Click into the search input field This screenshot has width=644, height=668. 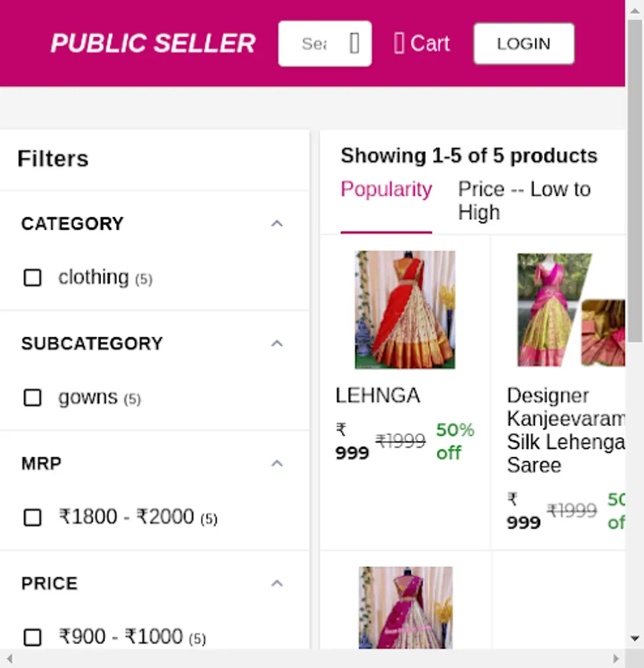[313, 44]
